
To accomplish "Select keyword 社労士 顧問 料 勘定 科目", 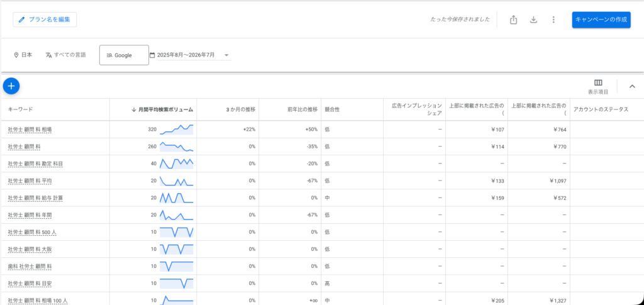I will [x=35, y=164].
